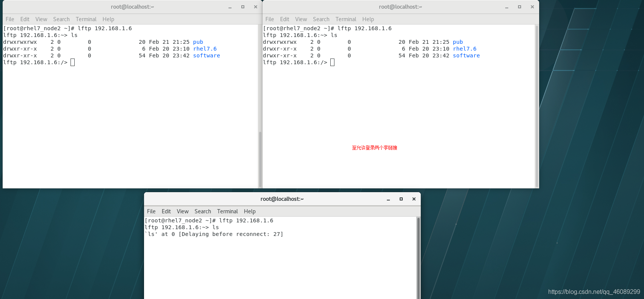Viewport: 644px width, 299px height.
Task: Open File menu in left terminal window
Action: coord(10,19)
